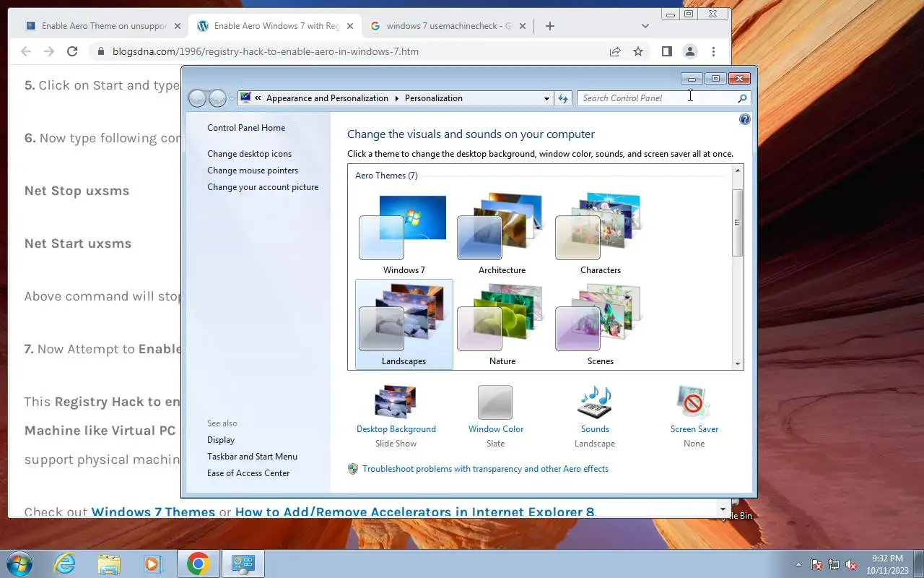Screen dimensions: 924x578
Task: Bookmark this page with star icon
Action: pos(638,51)
